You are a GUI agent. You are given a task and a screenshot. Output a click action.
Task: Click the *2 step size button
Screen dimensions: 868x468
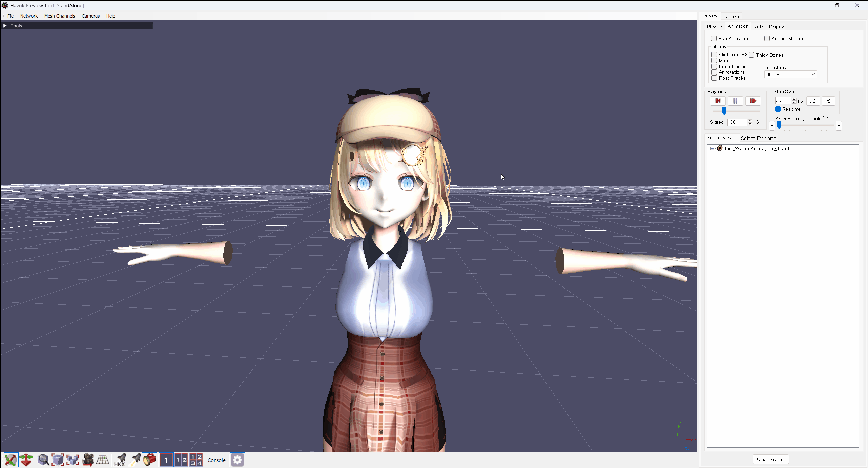click(x=828, y=101)
